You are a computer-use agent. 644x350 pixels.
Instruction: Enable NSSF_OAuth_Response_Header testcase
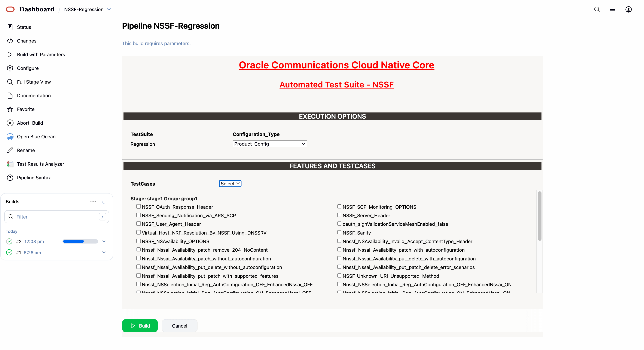(138, 206)
